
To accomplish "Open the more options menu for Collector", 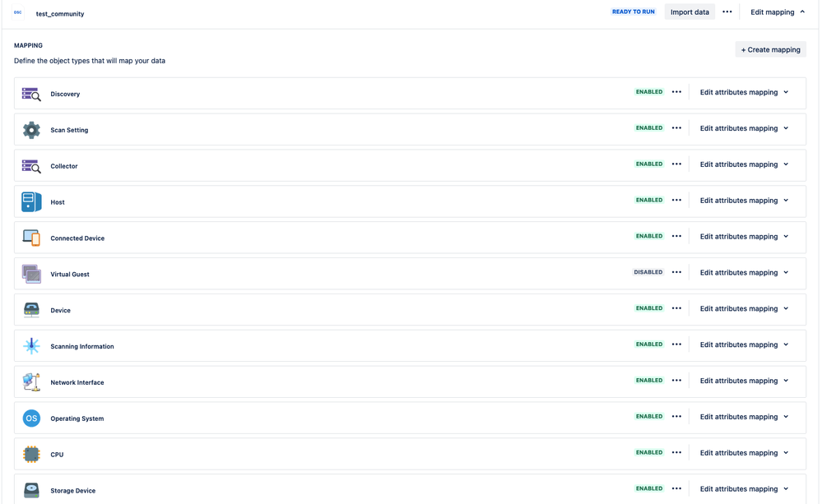I will tap(676, 164).
